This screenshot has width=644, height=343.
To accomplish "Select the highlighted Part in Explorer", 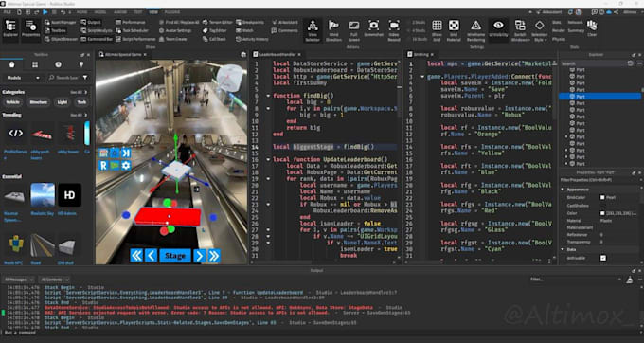I will [599, 97].
